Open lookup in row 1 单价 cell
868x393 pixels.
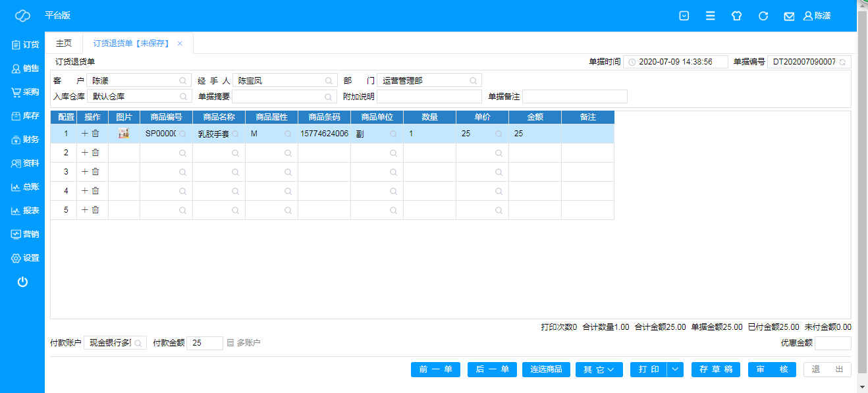(x=499, y=134)
